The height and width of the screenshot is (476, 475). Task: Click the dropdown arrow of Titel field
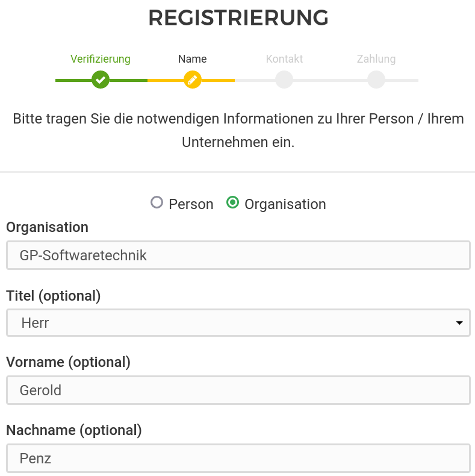coord(459,323)
